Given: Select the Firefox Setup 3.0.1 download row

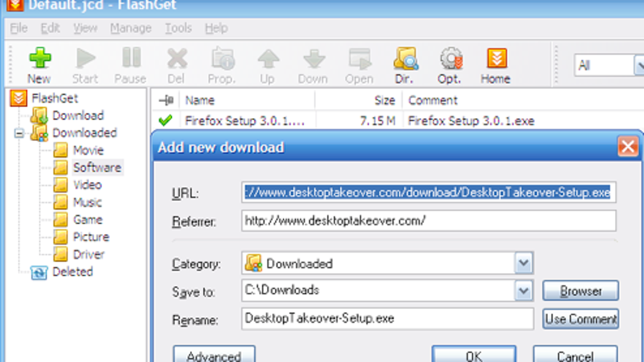Looking at the screenshot, I should coord(397,121).
